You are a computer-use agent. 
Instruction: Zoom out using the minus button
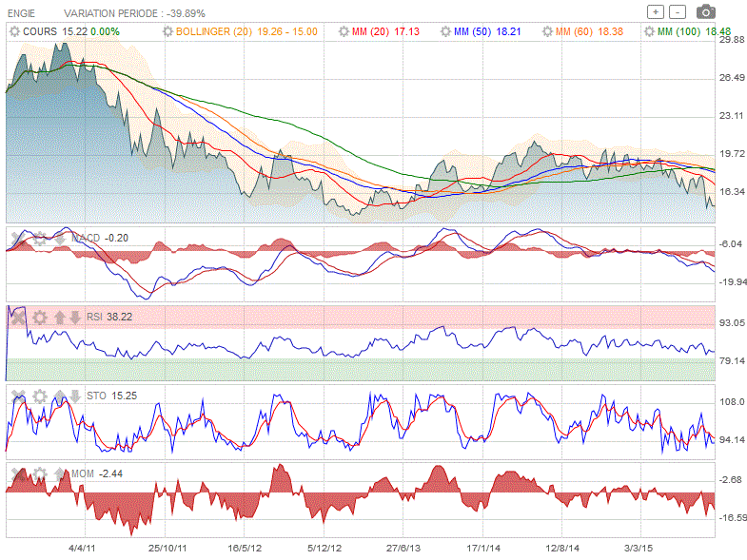(677, 12)
